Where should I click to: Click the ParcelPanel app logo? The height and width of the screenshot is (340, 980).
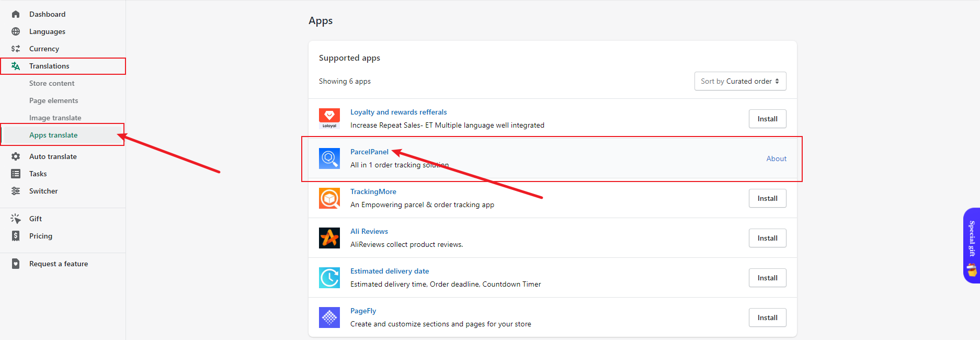329,158
